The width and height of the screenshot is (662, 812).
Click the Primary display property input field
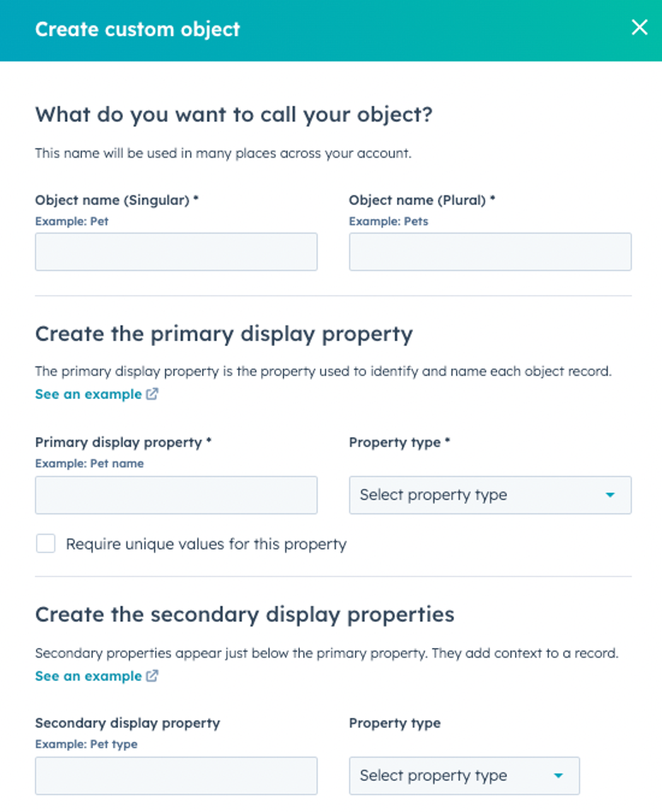(175, 495)
